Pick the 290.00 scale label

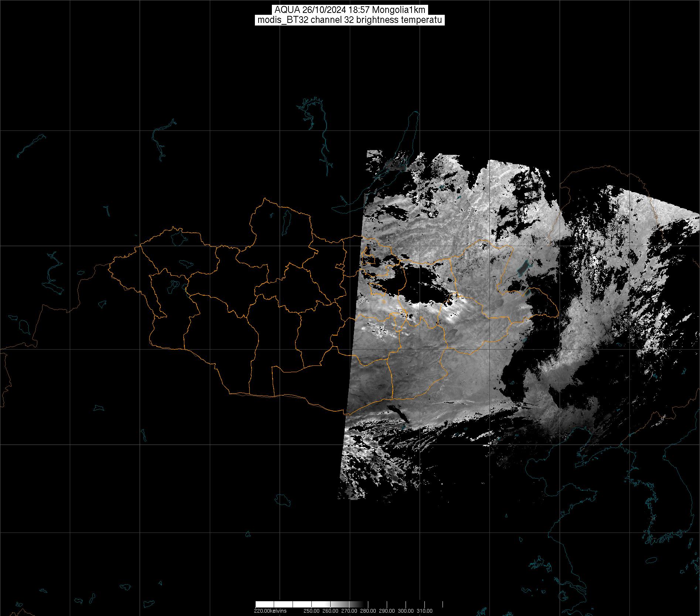click(387, 610)
